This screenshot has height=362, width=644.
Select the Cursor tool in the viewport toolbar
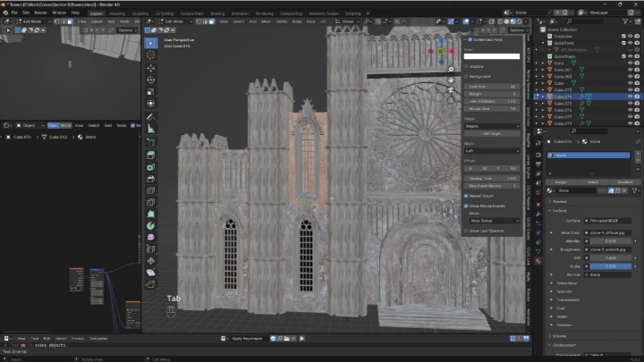151,55
